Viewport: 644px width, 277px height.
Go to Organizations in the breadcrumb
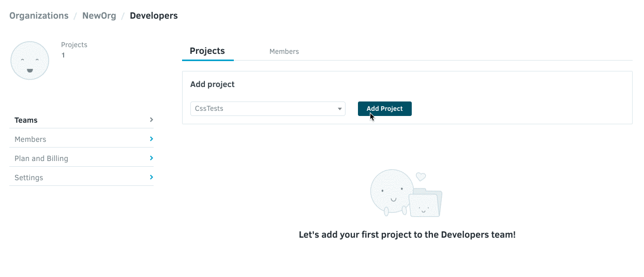point(39,16)
